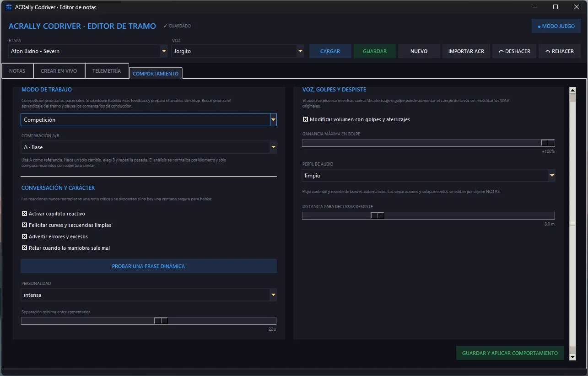This screenshot has height=376, width=588.
Task: Click PROBAR UNA FRASE DINÁMICA
Action: click(149, 266)
